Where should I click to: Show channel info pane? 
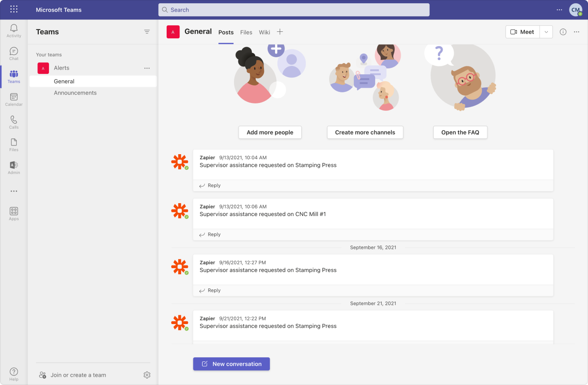coord(563,32)
